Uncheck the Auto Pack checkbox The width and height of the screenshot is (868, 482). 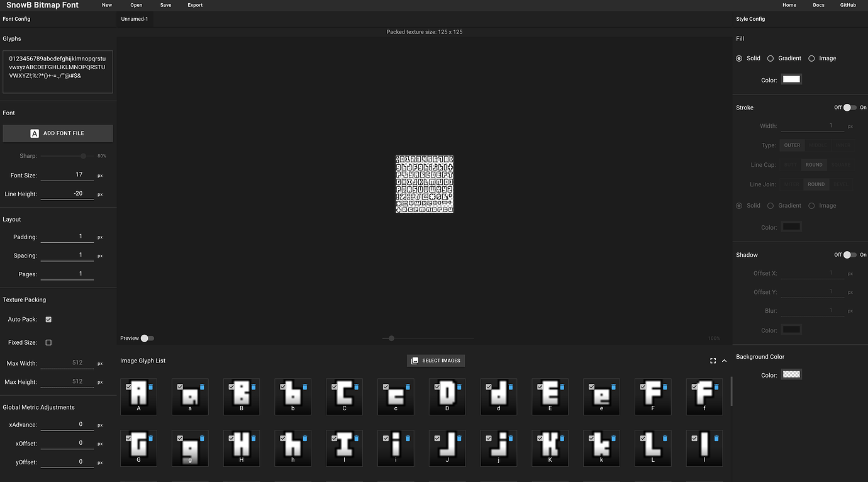(x=48, y=319)
